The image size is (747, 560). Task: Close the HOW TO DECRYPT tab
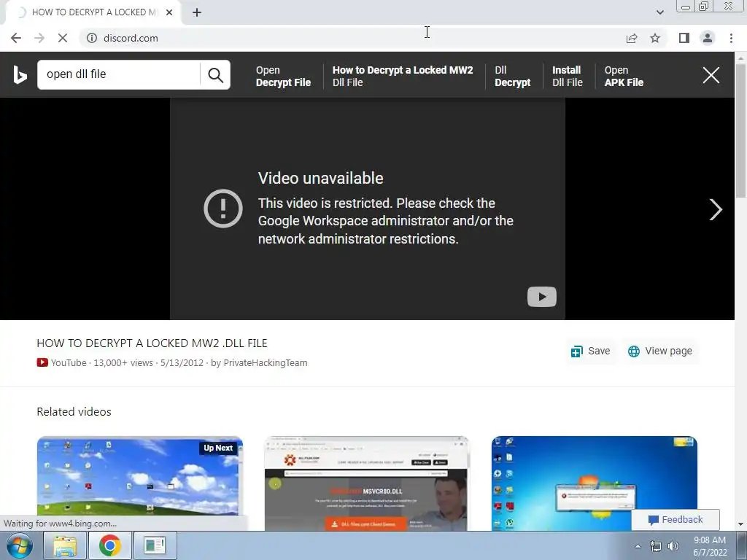tap(169, 12)
